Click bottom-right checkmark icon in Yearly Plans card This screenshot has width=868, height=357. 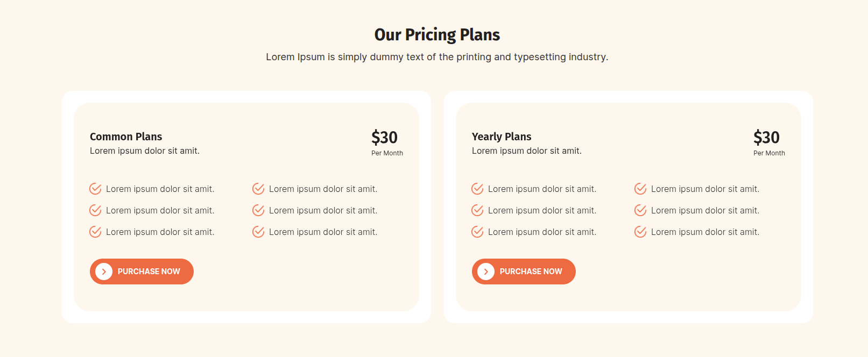pos(640,232)
